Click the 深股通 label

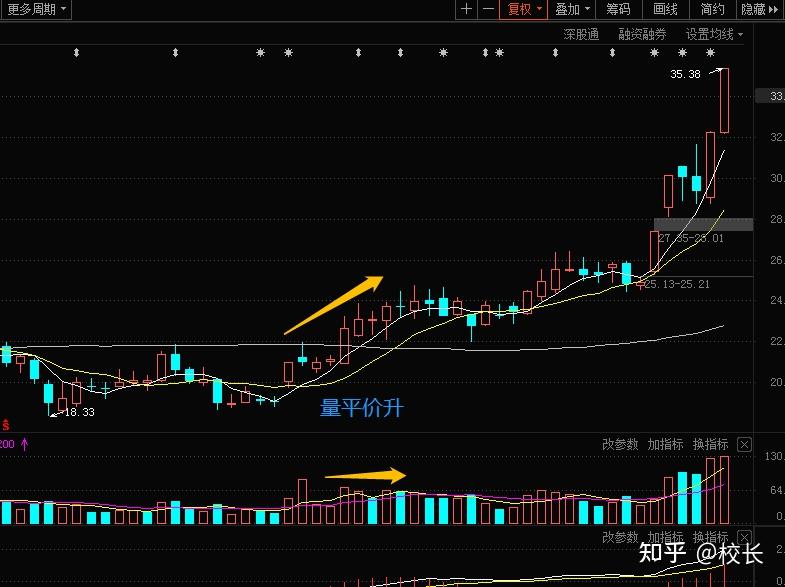point(581,35)
